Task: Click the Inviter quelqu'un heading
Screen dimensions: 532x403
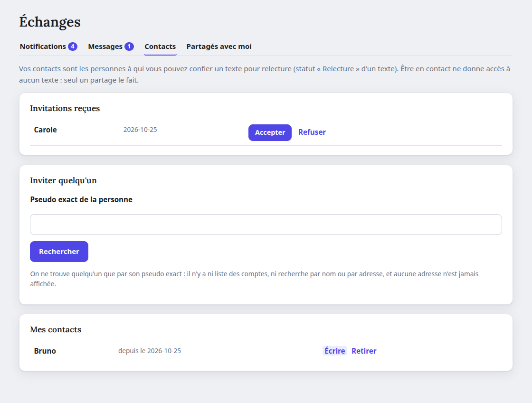Action: pos(64,180)
